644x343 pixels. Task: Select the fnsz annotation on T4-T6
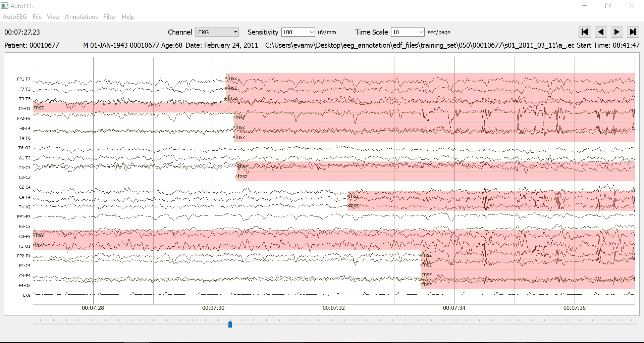(x=239, y=137)
